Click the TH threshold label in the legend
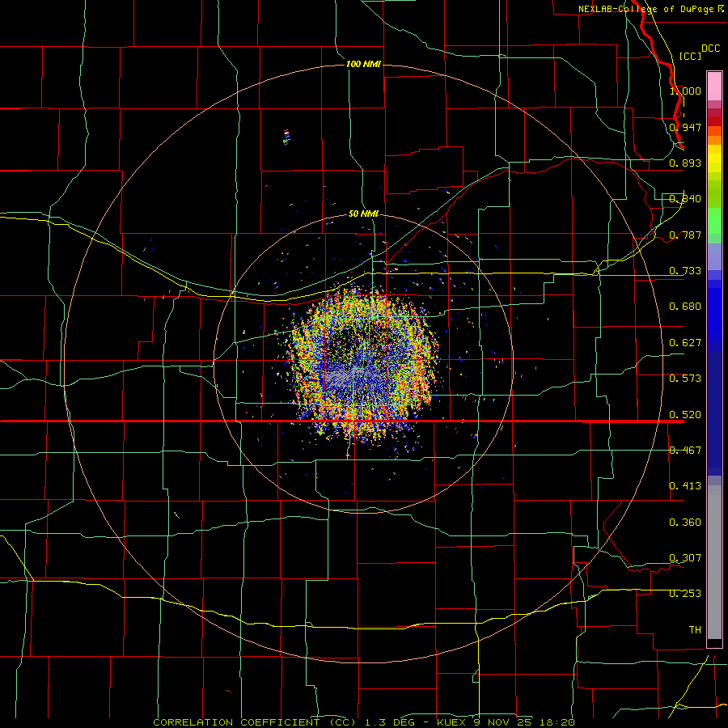The width and height of the screenshot is (728, 728). (x=695, y=630)
